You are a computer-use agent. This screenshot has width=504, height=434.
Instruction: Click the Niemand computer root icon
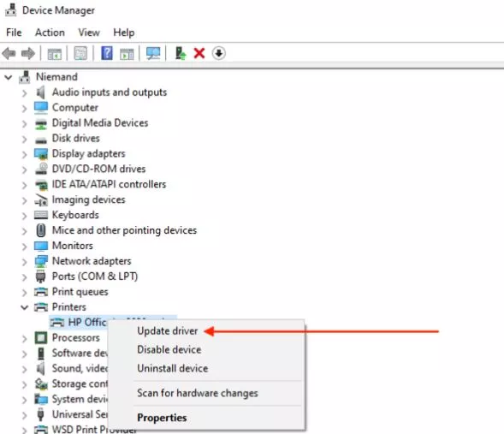pos(25,77)
